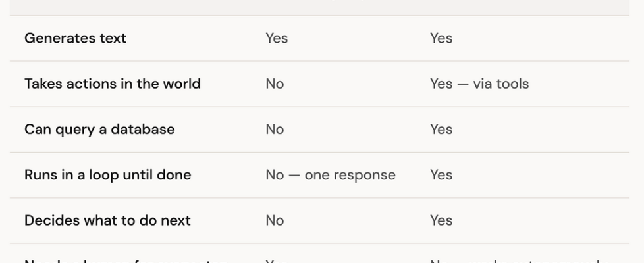The image size is (644, 263).
Task: Click the 'Decides what to do next' label
Action: 107,220
